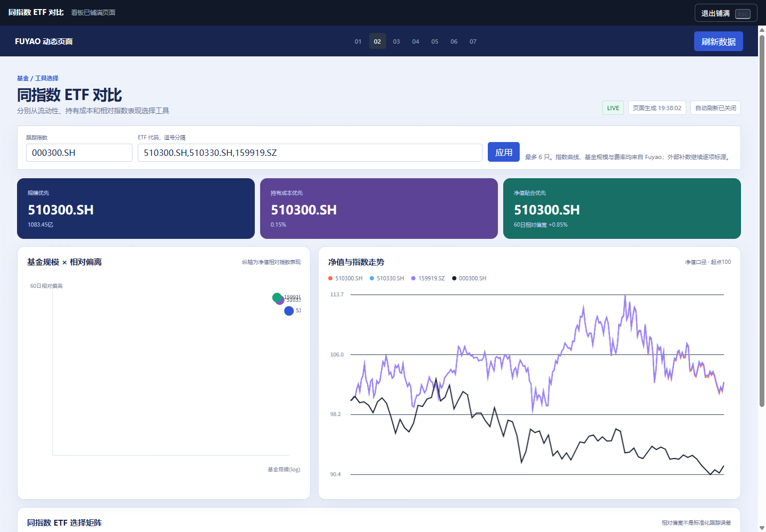Click the 退出铺满 exit fullscreen button
766x532 pixels.
click(726, 13)
